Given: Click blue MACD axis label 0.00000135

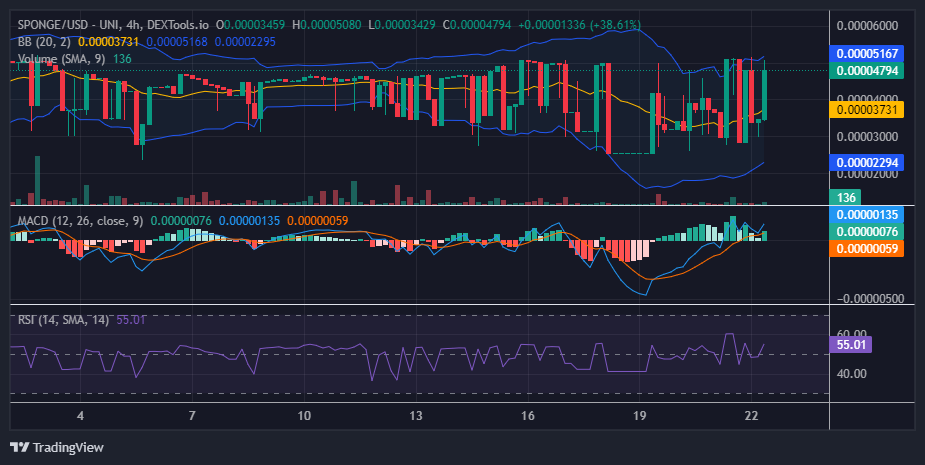Looking at the screenshot, I should [x=867, y=215].
